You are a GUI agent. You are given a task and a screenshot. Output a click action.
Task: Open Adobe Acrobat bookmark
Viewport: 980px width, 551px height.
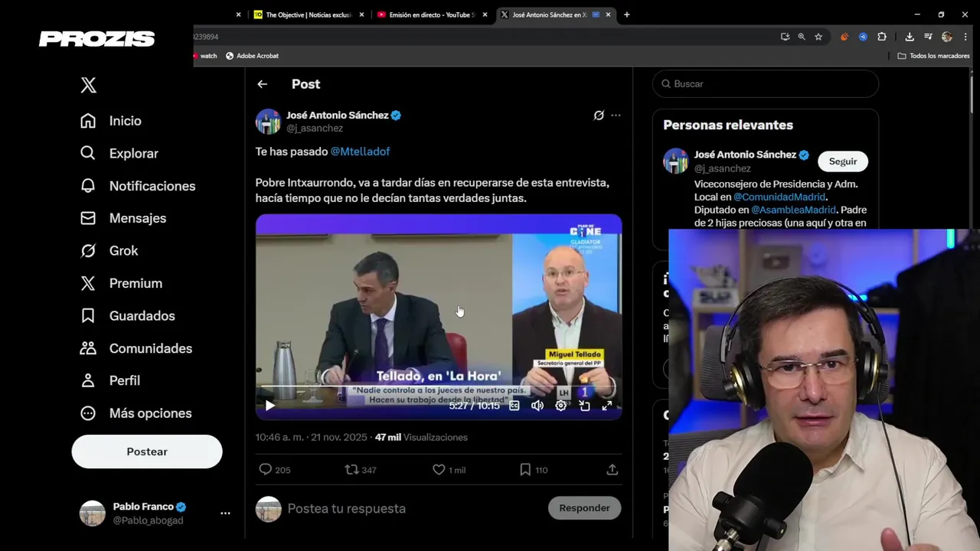point(252,56)
